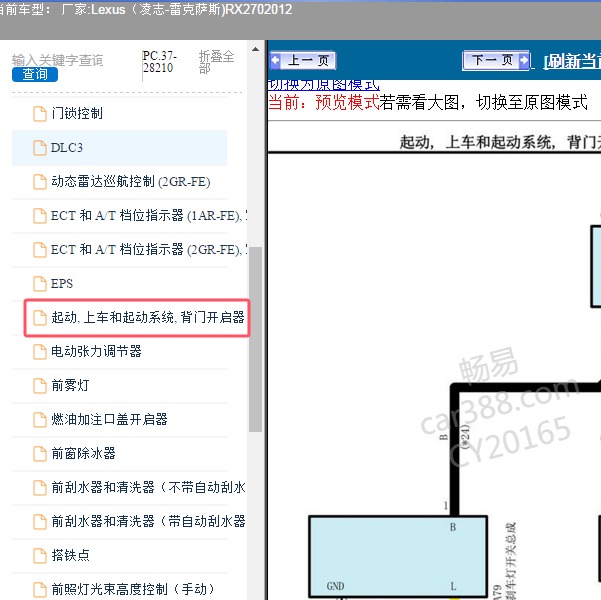This screenshot has height=600, width=601.
Task: Click document icon beside 电动张力调节器
Action: pyautogui.click(x=39, y=352)
